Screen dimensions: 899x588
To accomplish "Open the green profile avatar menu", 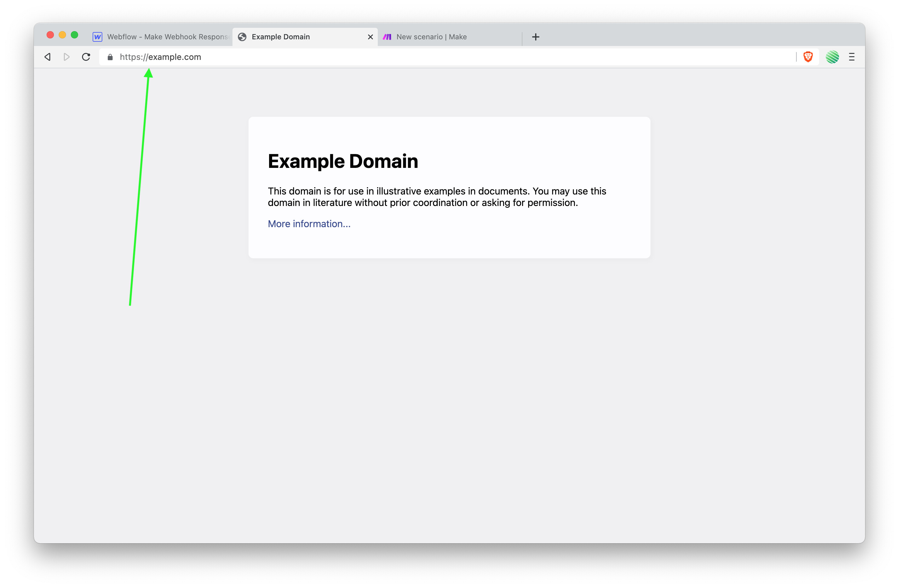I will [x=832, y=57].
